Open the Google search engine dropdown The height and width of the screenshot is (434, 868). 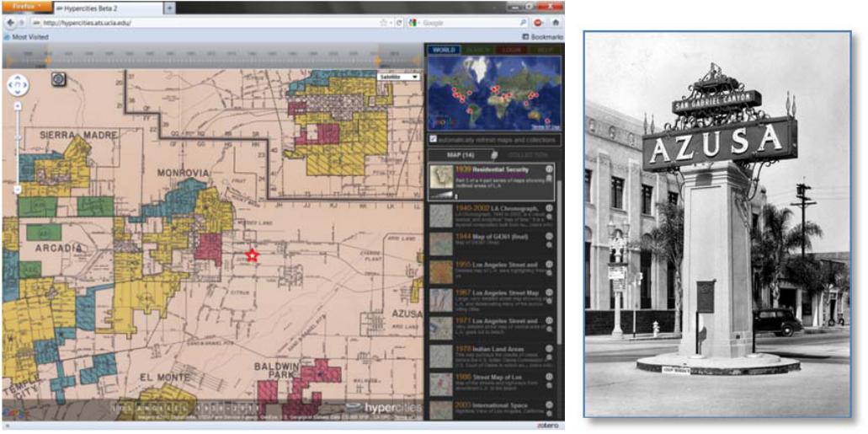tap(414, 23)
